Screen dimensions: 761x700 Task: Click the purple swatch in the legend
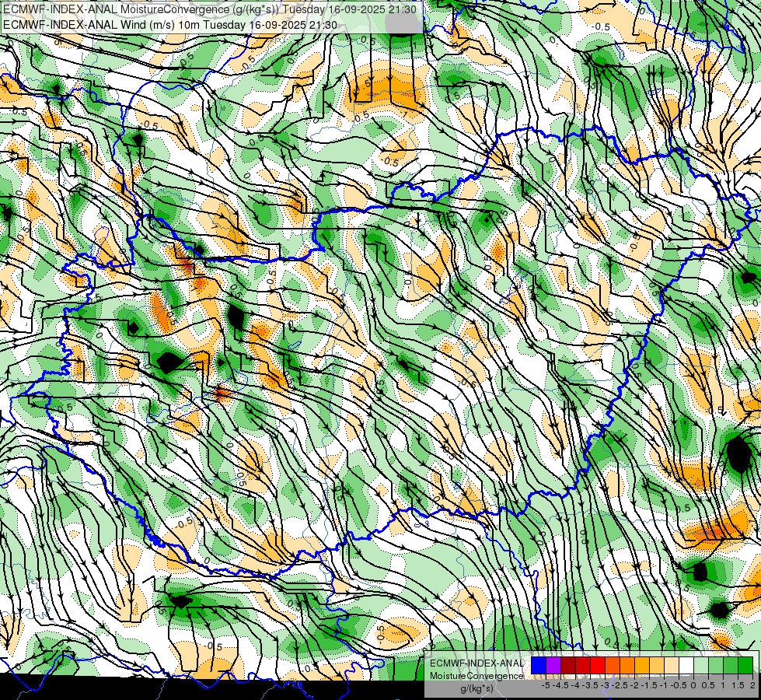pyautogui.click(x=553, y=666)
